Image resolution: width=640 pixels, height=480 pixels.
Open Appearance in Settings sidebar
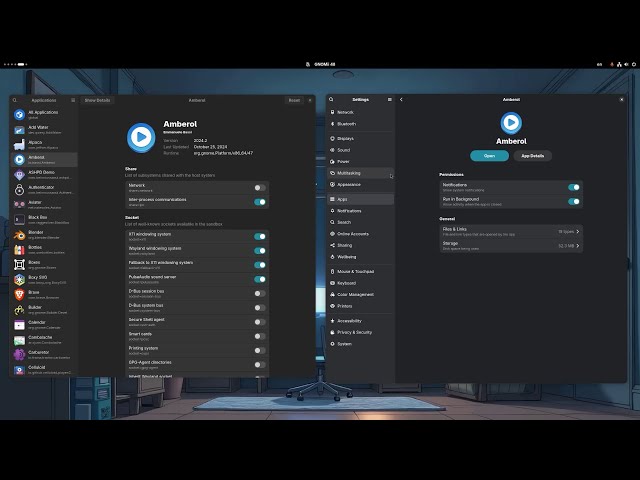[x=360, y=184]
